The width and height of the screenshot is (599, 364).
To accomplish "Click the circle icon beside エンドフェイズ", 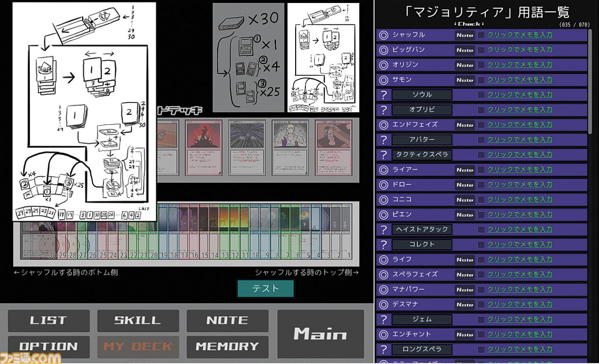I will pos(383,125).
